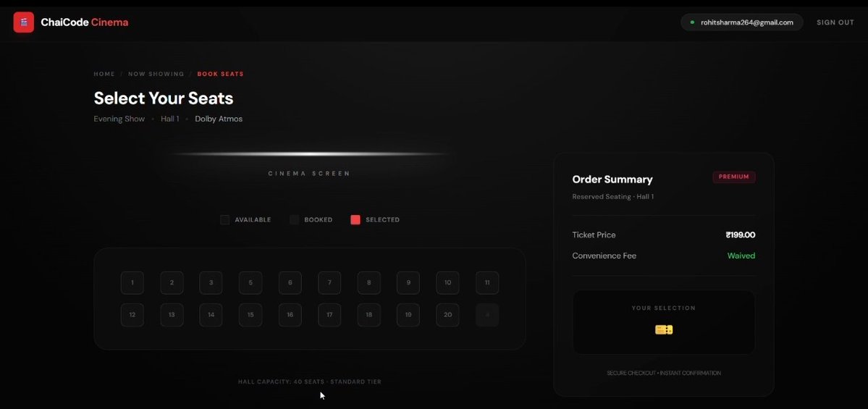Choose seat 17

[x=329, y=315]
